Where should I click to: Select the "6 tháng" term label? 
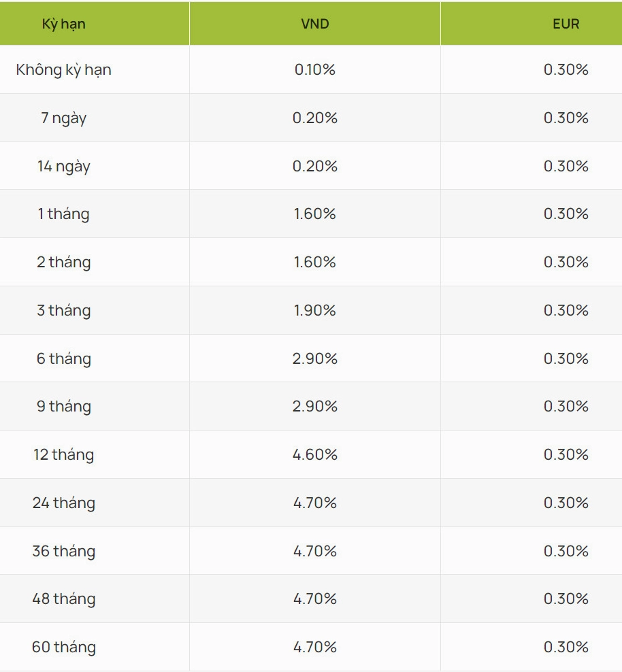pyautogui.click(x=64, y=358)
